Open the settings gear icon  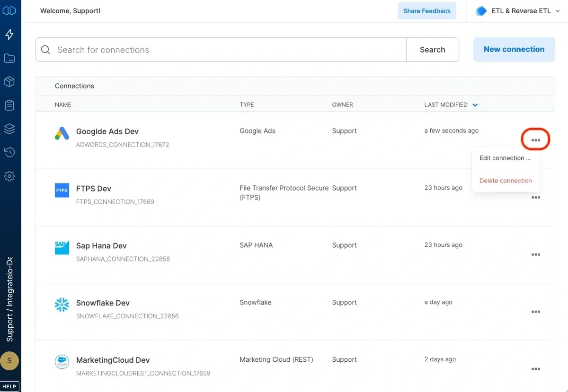[10, 176]
